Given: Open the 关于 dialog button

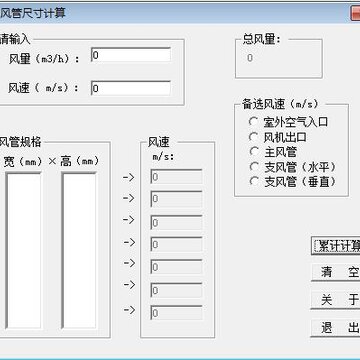Looking at the screenshot, I should pyautogui.click(x=336, y=300).
